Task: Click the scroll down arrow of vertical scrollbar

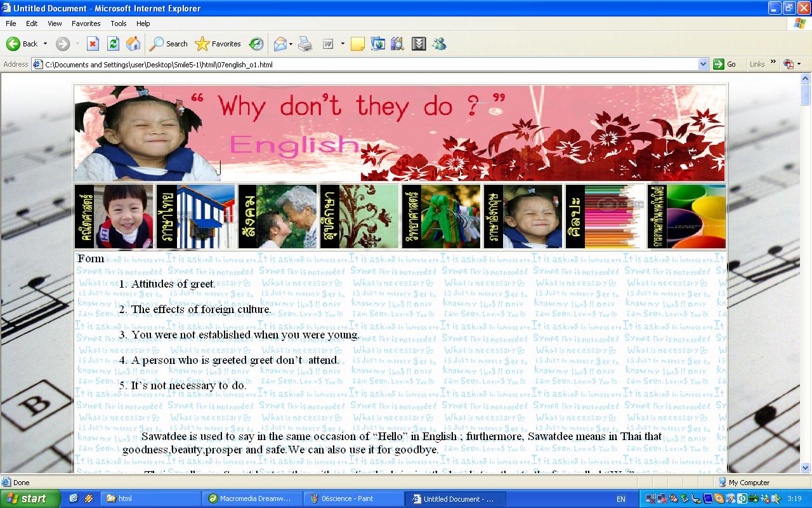Action: click(x=806, y=468)
